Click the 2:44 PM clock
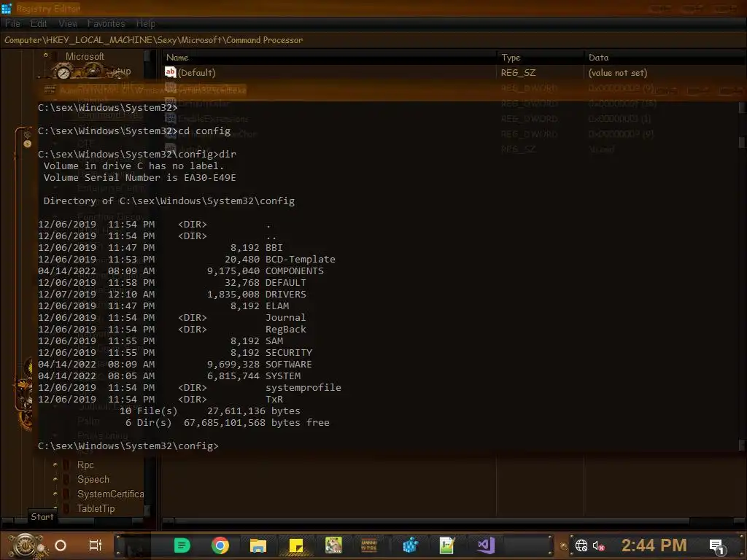Viewport: 747px width, 560px height. (654, 545)
